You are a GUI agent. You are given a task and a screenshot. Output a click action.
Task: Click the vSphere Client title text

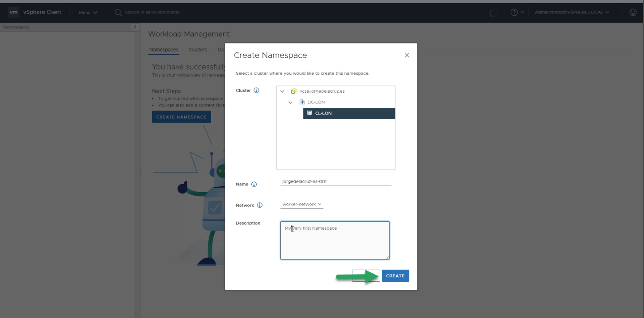[x=42, y=12]
